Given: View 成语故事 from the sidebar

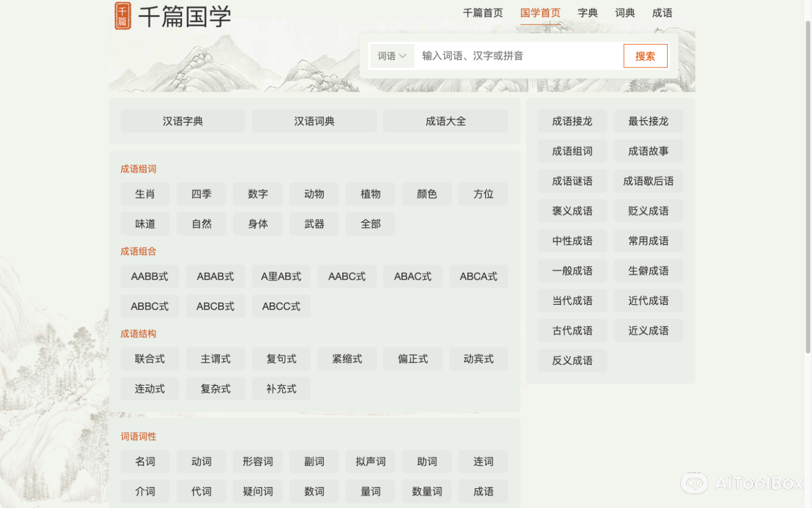Looking at the screenshot, I should coord(648,151).
